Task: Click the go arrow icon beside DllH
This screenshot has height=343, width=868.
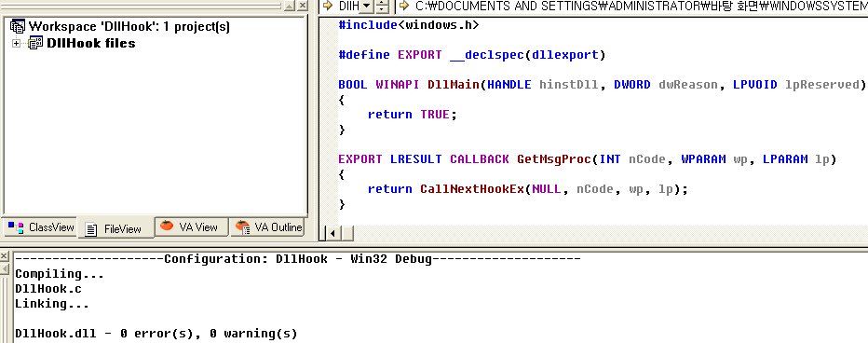Action: (x=328, y=7)
